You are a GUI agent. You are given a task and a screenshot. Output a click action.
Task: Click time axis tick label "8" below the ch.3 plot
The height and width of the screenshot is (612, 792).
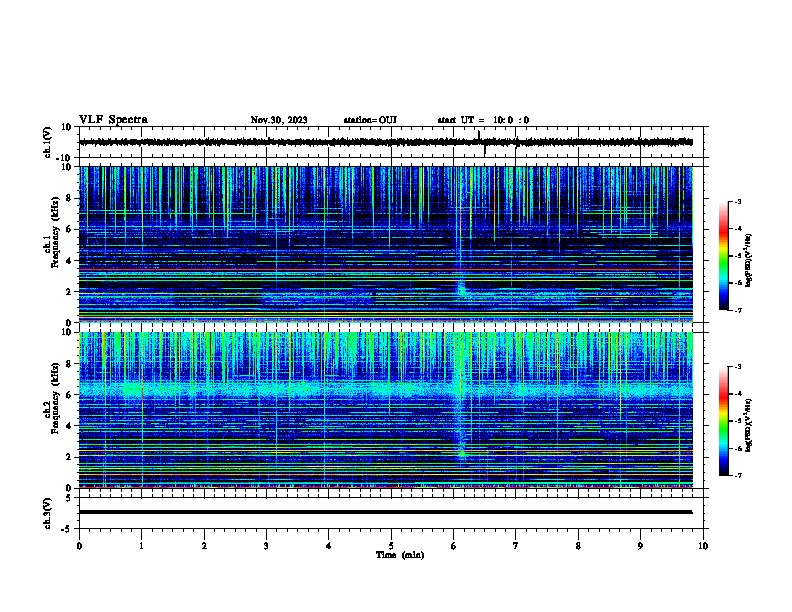click(578, 546)
